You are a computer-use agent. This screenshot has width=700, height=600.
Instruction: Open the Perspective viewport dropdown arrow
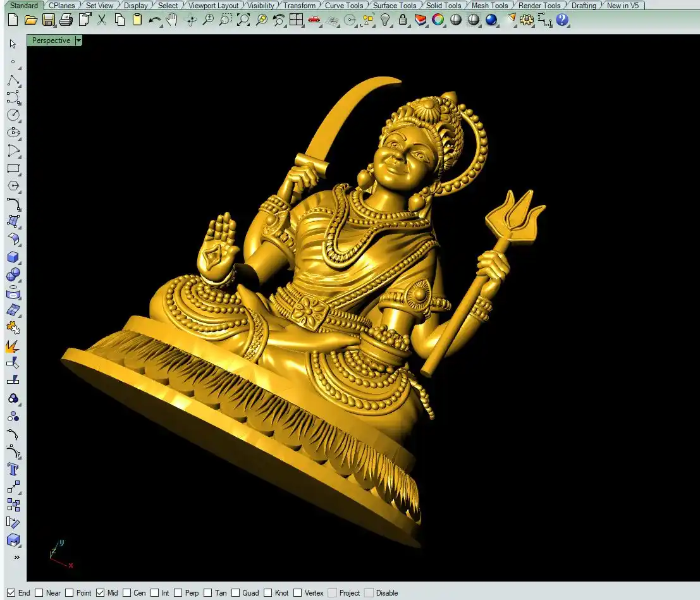[78, 40]
